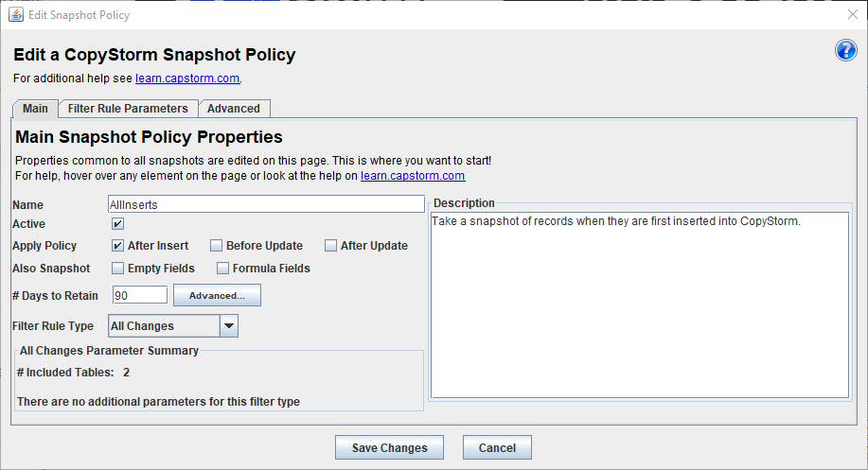Viewport: 868px width, 470px height.
Task: Click the Cancel button
Action: (x=497, y=447)
